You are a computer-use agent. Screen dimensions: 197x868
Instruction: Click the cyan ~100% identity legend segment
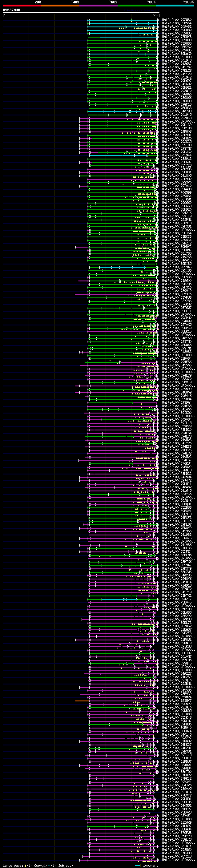[175, 6]
